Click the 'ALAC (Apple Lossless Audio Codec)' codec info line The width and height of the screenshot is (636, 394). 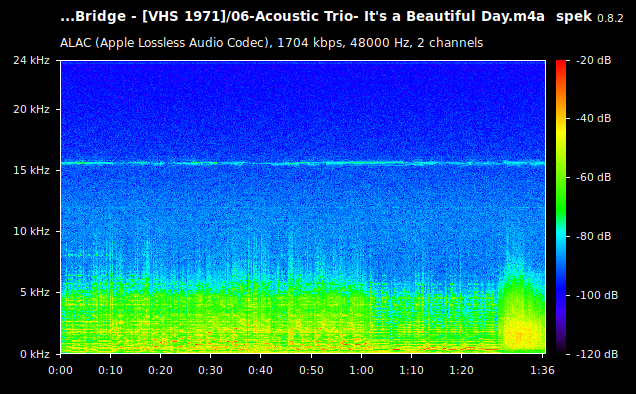click(x=271, y=43)
